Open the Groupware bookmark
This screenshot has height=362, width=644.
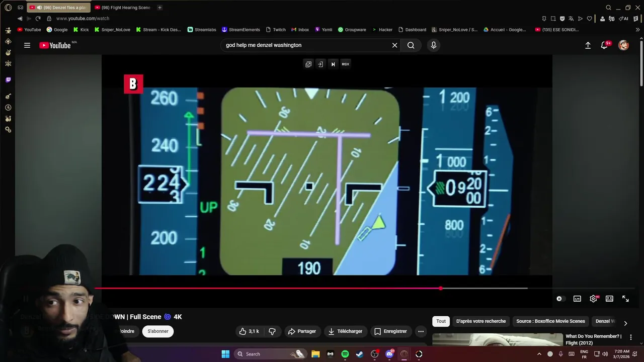point(352,30)
